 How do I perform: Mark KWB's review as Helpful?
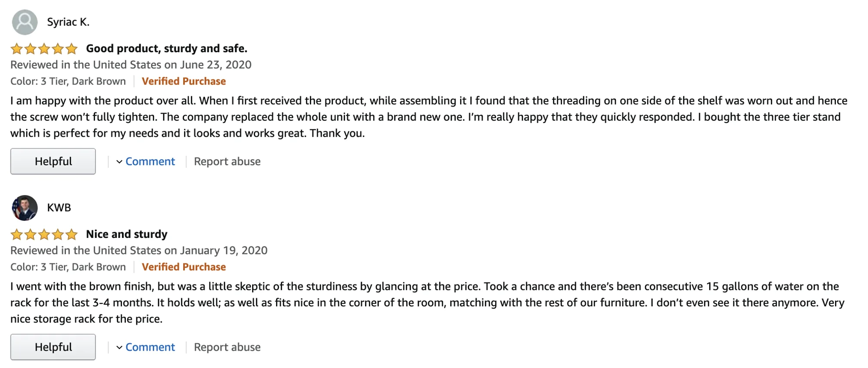pos(53,347)
